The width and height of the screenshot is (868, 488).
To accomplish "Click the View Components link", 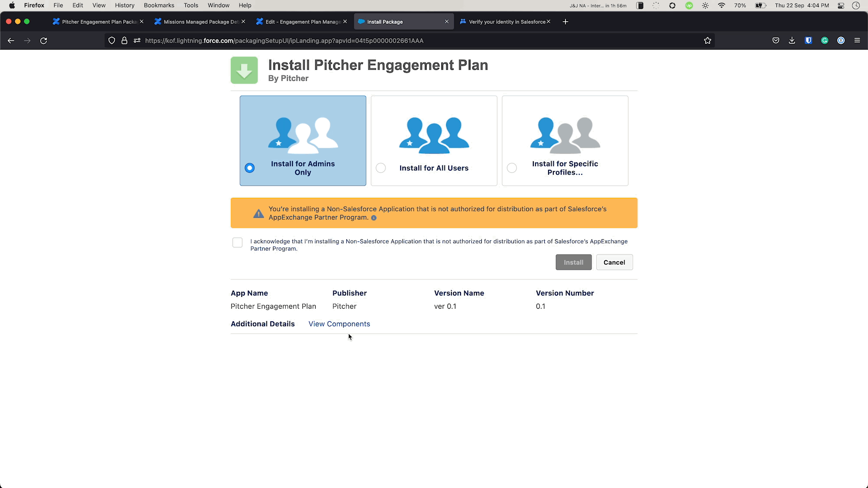I will coord(339,324).
